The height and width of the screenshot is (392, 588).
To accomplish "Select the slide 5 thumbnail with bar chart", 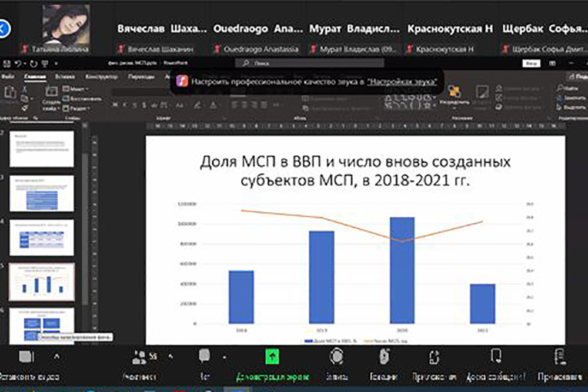I will point(42,282).
